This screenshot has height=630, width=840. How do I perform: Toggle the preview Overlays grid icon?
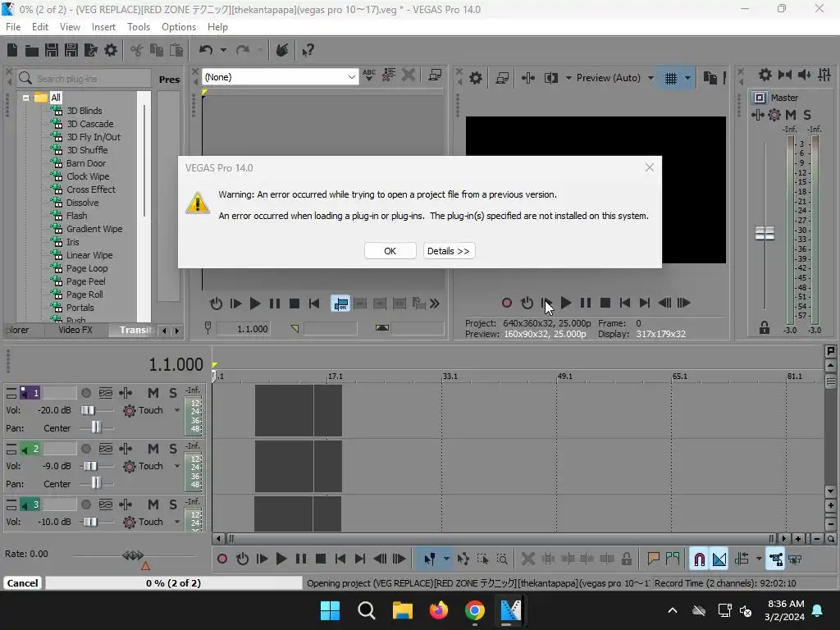[x=671, y=78]
